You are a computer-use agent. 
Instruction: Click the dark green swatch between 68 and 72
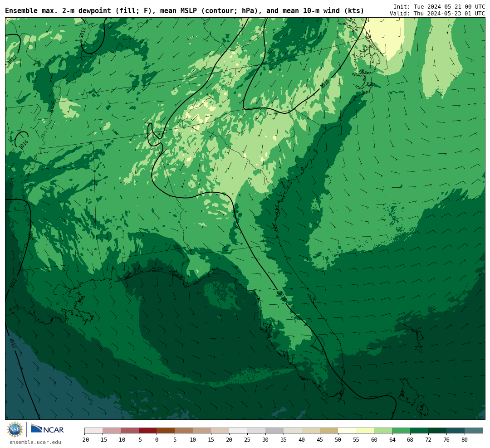point(419,431)
